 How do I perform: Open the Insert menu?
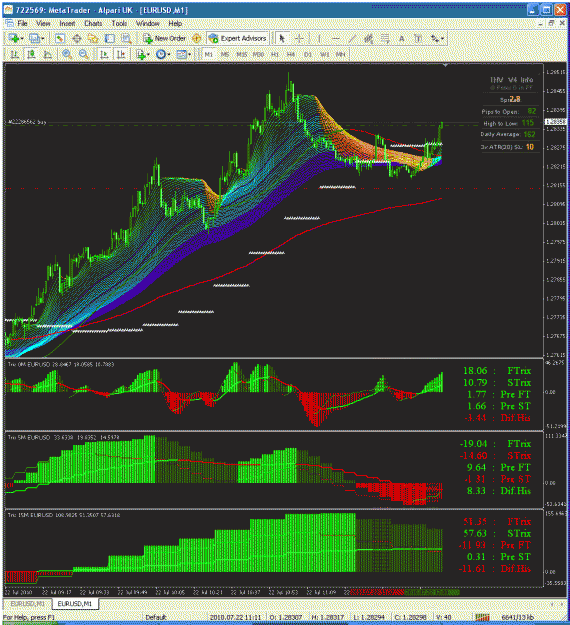click(x=67, y=24)
